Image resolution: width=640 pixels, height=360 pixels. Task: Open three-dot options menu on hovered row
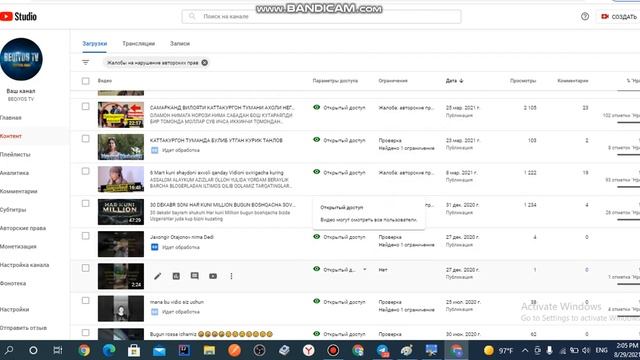pos(231,276)
